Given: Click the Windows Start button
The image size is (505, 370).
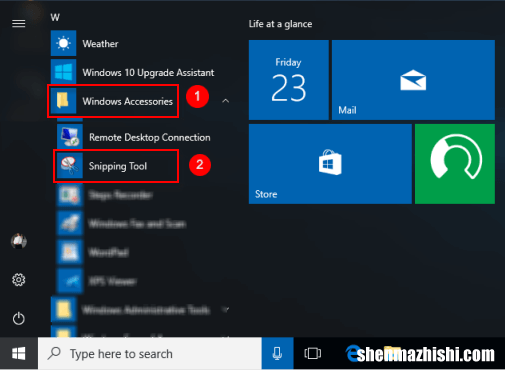Looking at the screenshot, I should [x=19, y=353].
